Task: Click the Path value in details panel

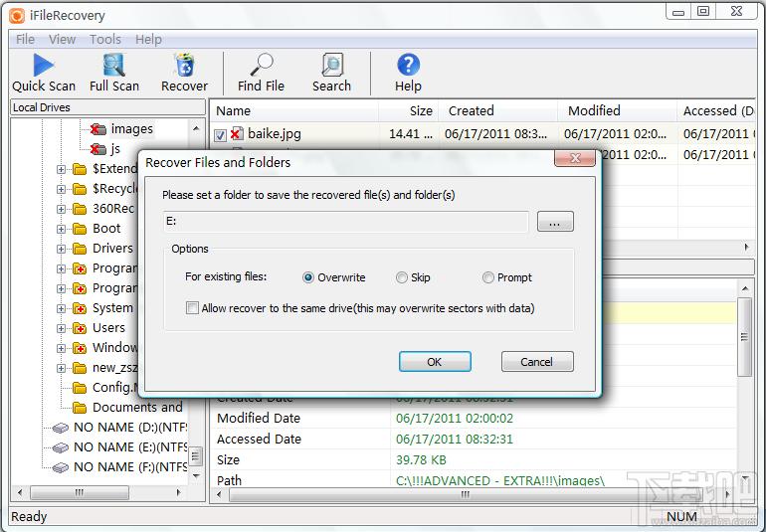Action: (500, 480)
